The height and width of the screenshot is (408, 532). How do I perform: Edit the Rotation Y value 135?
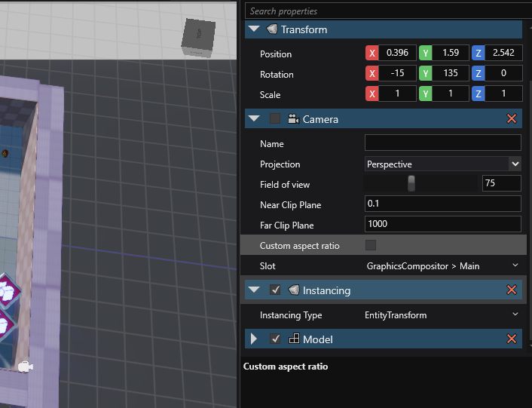click(451, 73)
